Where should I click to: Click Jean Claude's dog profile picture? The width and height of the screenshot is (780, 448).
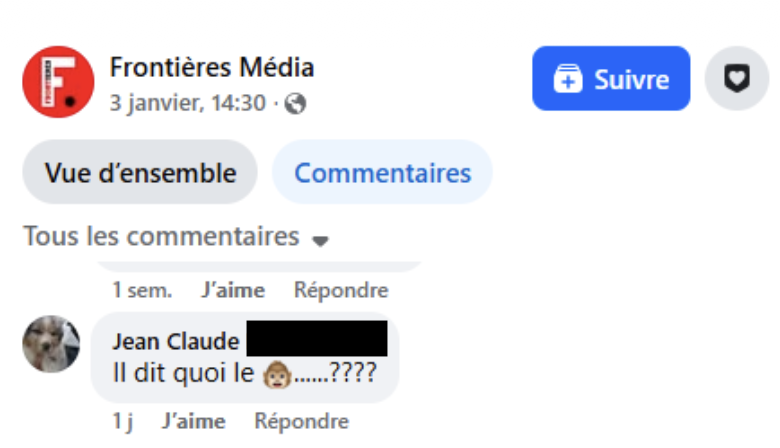(51, 344)
